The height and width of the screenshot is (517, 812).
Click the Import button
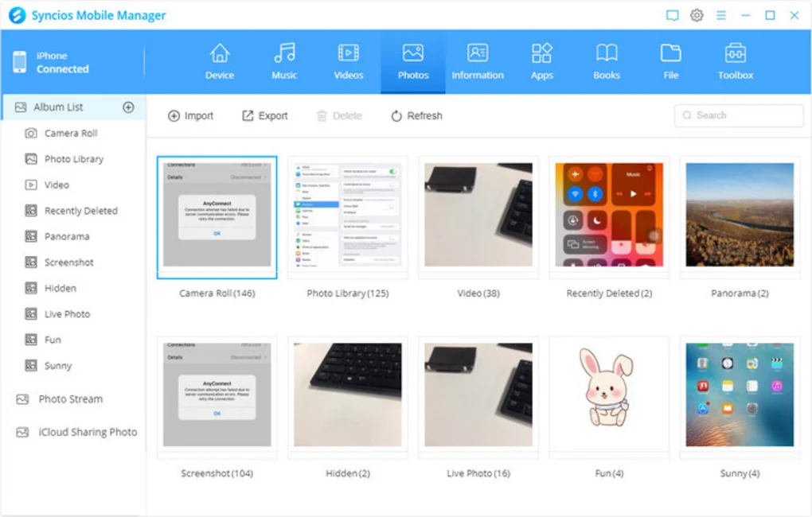click(190, 116)
